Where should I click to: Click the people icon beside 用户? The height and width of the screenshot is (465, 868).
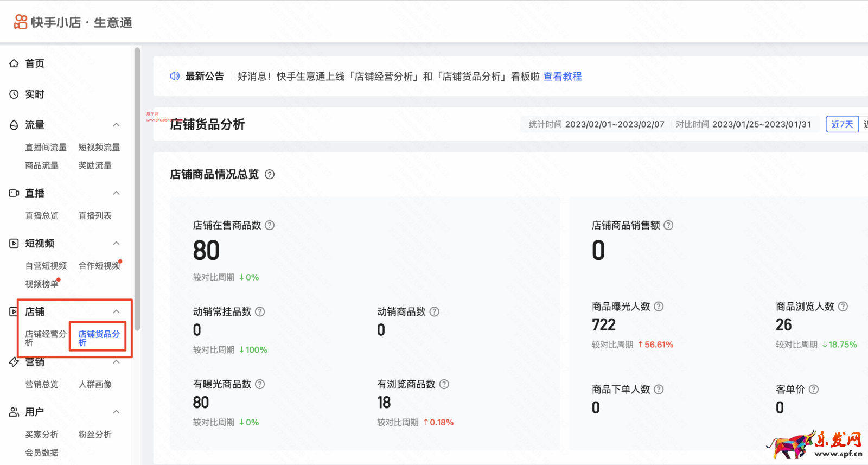point(14,412)
